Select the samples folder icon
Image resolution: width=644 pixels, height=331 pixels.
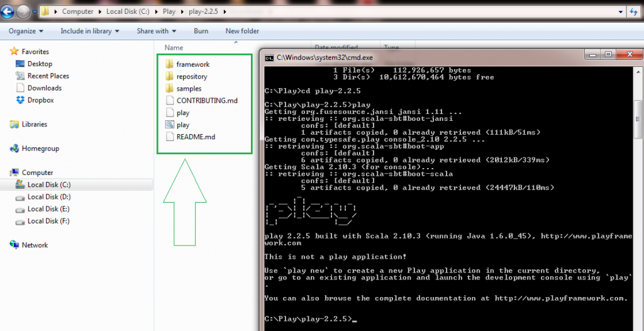[169, 88]
